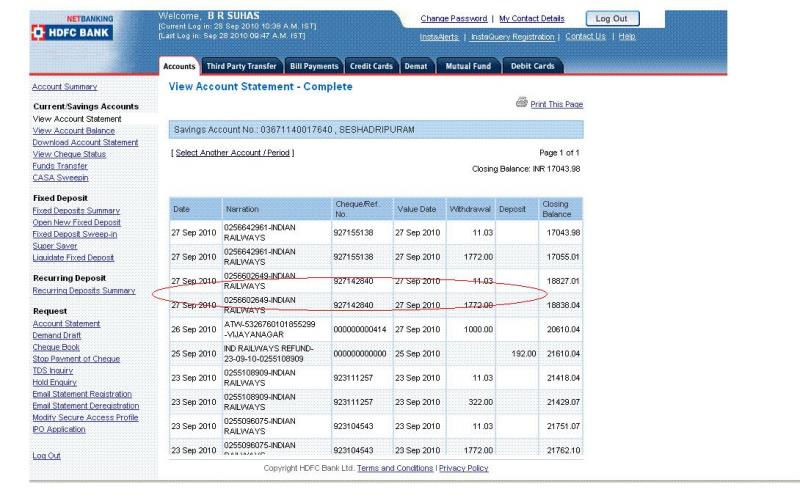Select the Credit Cards tab

tap(371, 66)
